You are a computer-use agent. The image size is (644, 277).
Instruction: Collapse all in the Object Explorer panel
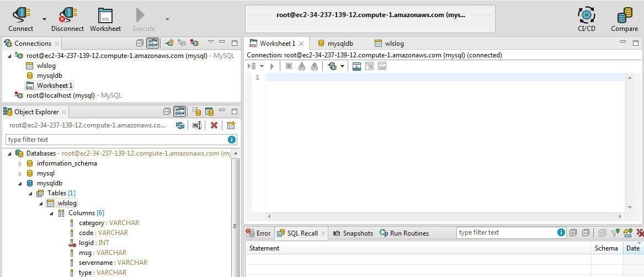point(166,111)
